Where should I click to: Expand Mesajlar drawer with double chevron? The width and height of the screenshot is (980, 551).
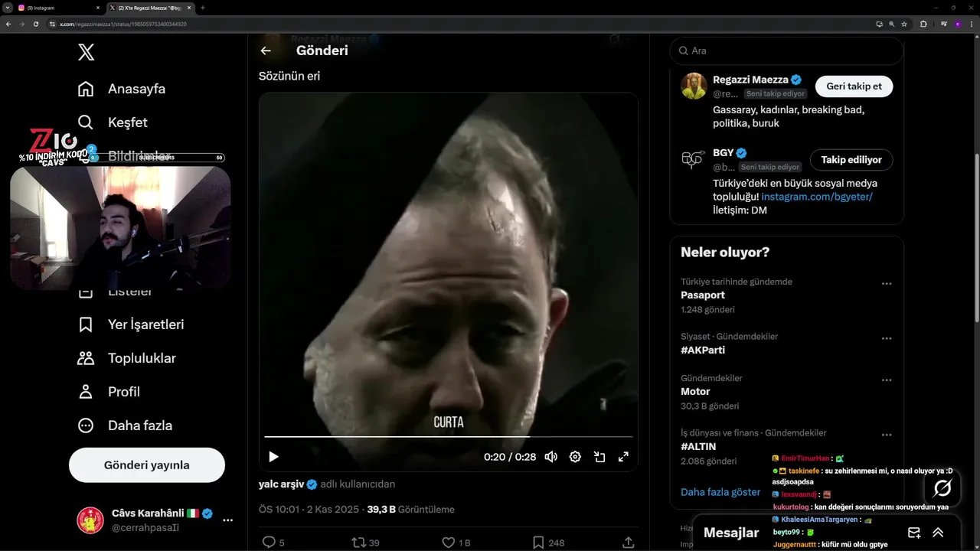[x=938, y=533]
